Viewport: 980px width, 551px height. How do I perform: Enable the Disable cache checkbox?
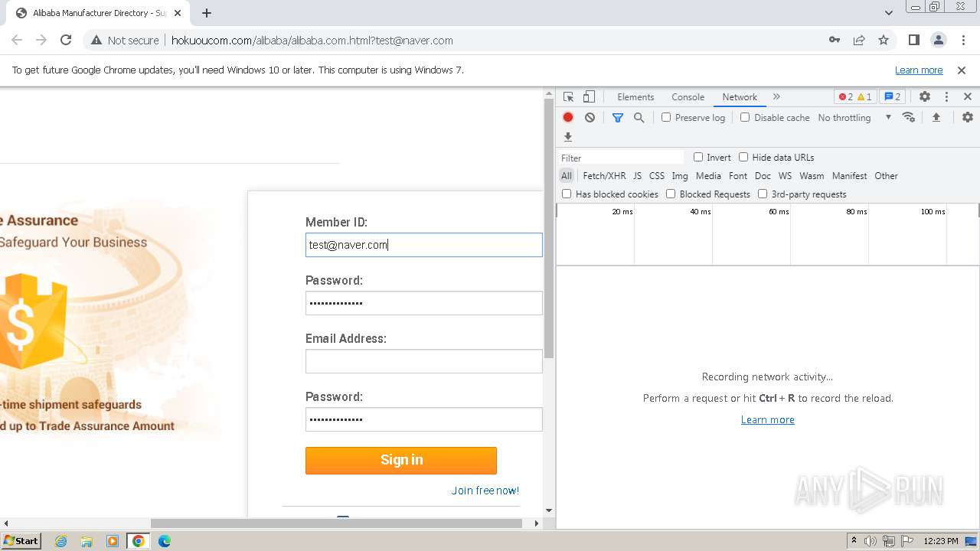tap(745, 117)
